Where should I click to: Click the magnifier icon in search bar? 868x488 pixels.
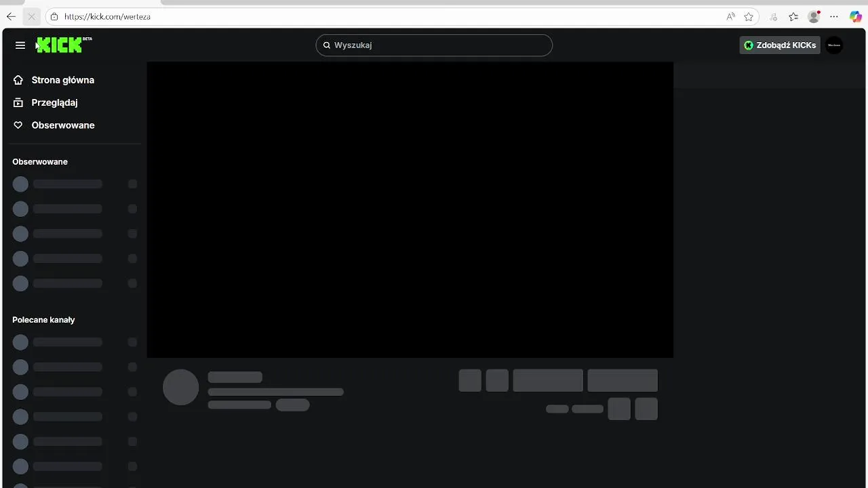[326, 45]
